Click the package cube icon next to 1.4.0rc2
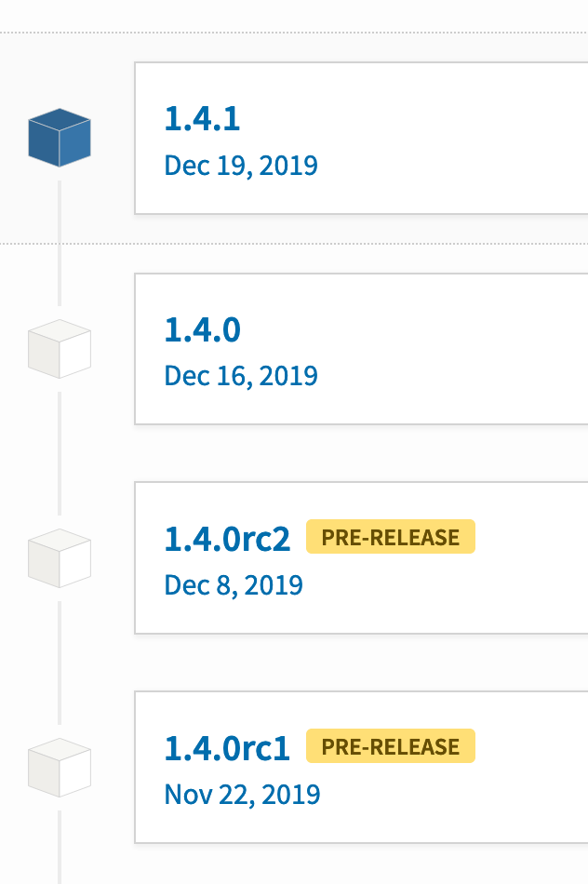Viewport: 588px width, 884px height. click(x=59, y=557)
